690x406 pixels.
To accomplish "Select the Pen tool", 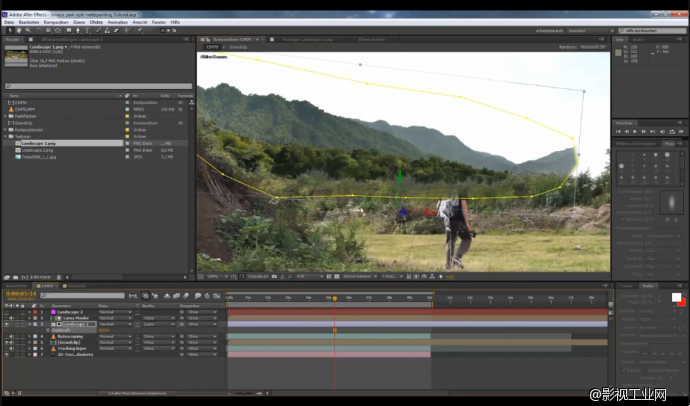I will [78, 30].
